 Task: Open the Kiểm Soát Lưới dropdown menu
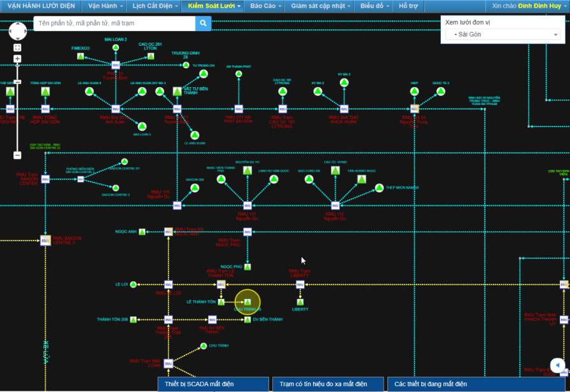(x=214, y=6)
